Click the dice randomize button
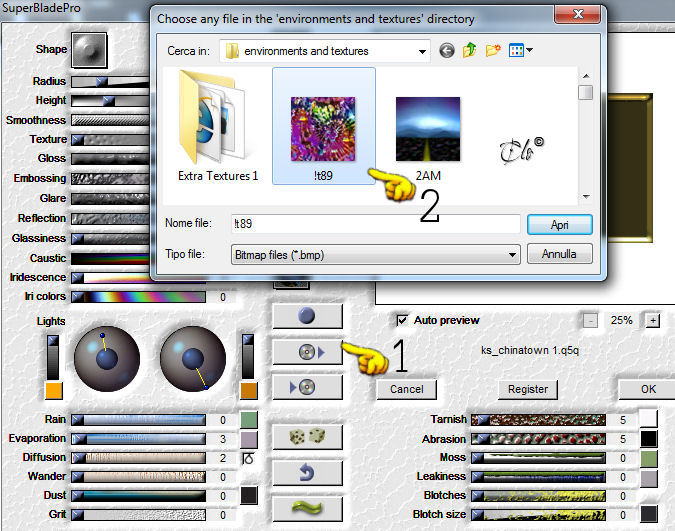The image size is (675, 531). tap(307, 437)
